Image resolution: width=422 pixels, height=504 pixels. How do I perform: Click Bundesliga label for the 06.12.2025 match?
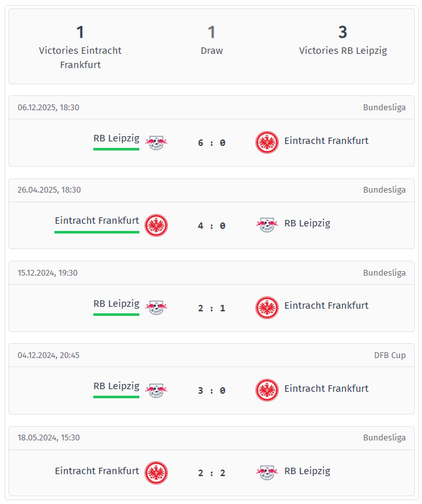pos(384,108)
